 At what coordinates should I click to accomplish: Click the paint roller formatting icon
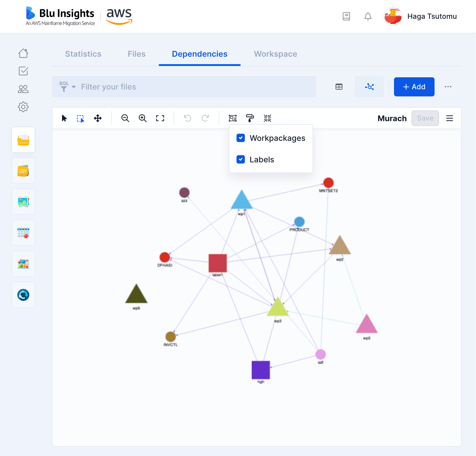point(250,118)
